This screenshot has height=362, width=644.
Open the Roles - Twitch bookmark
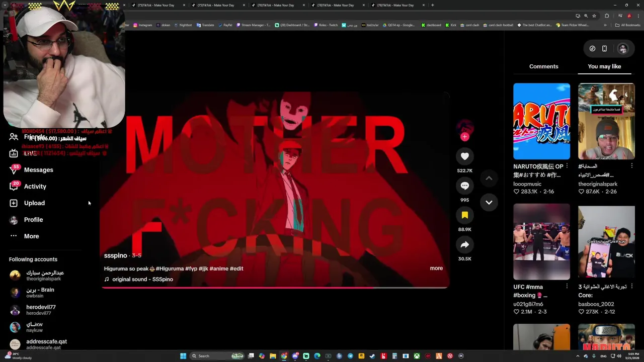[x=326, y=25]
